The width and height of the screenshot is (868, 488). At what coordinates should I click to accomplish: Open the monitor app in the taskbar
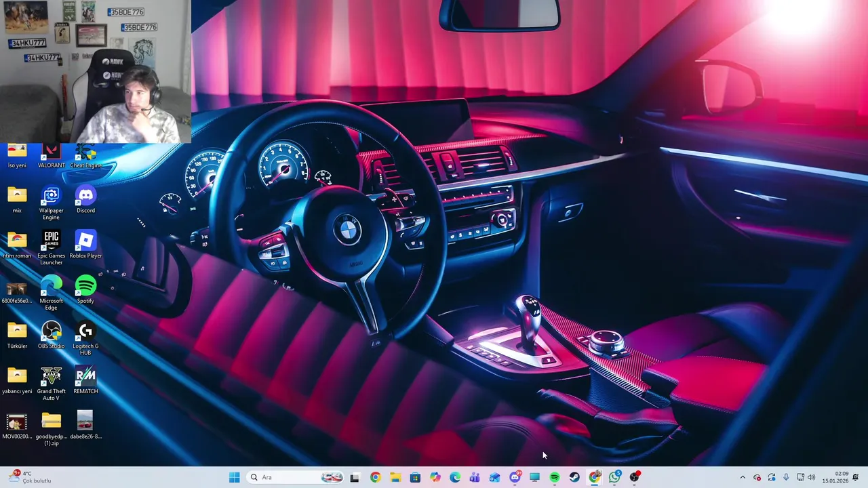click(534, 477)
